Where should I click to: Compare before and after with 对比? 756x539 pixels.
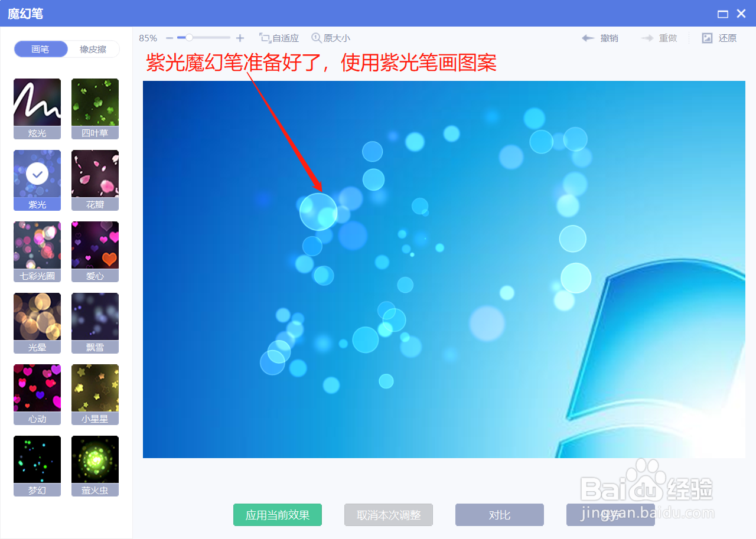click(x=500, y=515)
